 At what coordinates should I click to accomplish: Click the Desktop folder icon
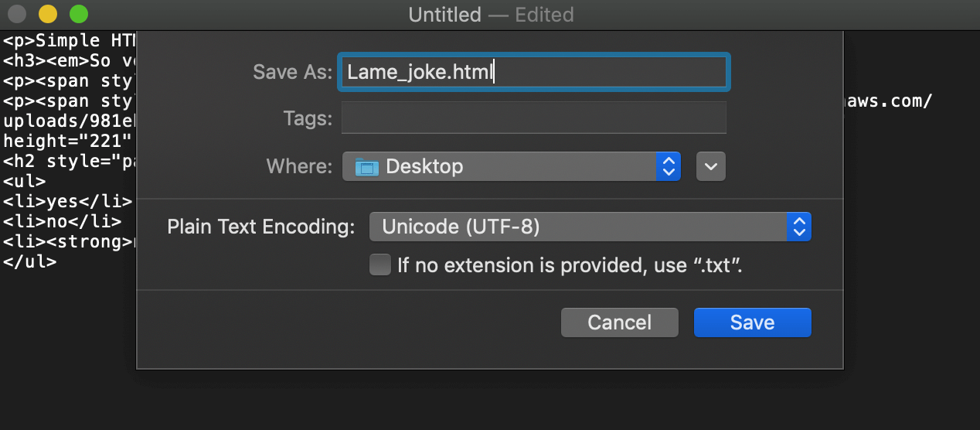366,166
